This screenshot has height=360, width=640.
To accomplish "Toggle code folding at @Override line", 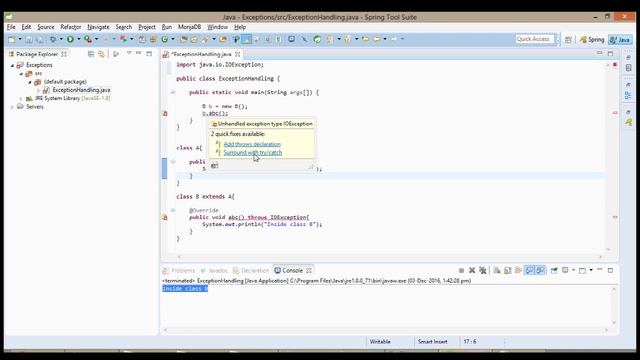I will point(173,210).
